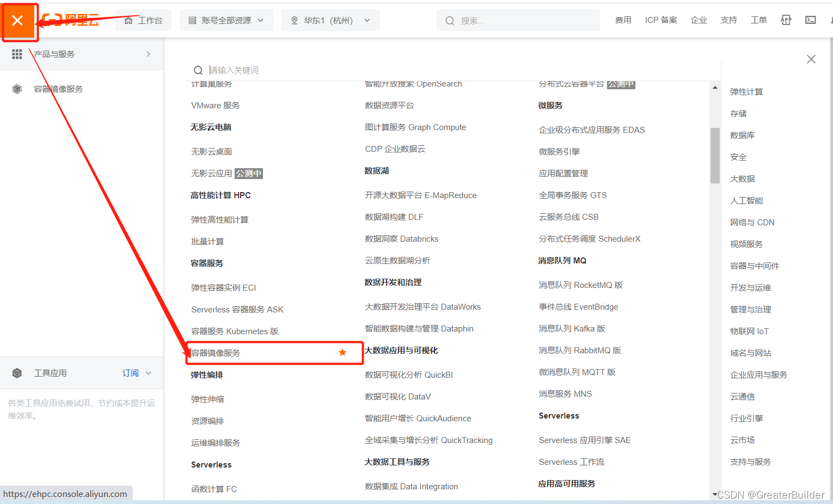The height and width of the screenshot is (504, 833).
Task: Open the API tools icon in header
Action: pyautogui.click(x=786, y=20)
